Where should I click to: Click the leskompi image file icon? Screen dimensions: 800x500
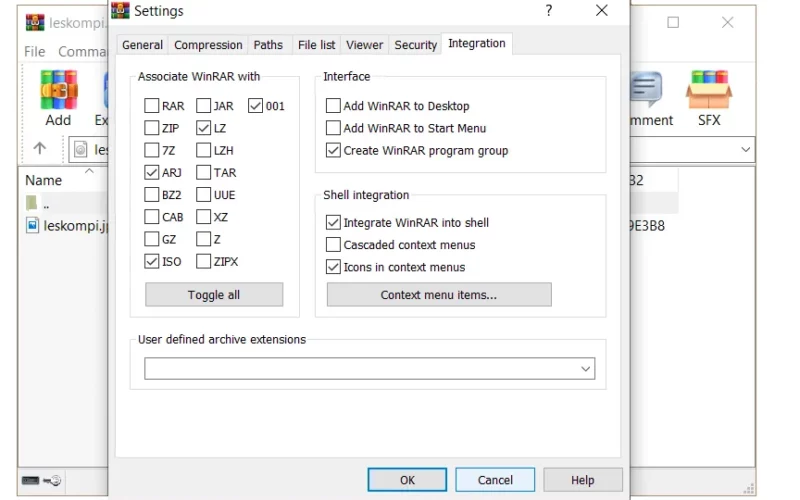tap(32, 225)
